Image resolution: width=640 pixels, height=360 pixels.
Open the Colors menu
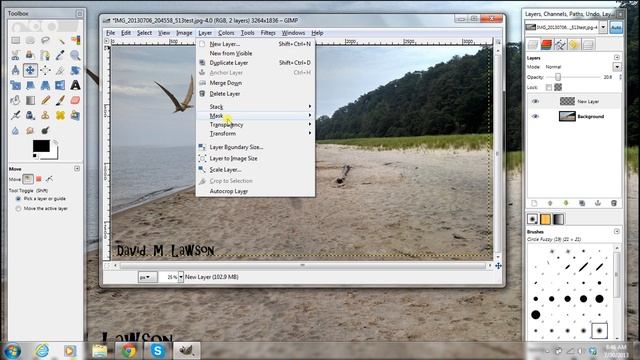[x=226, y=33]
